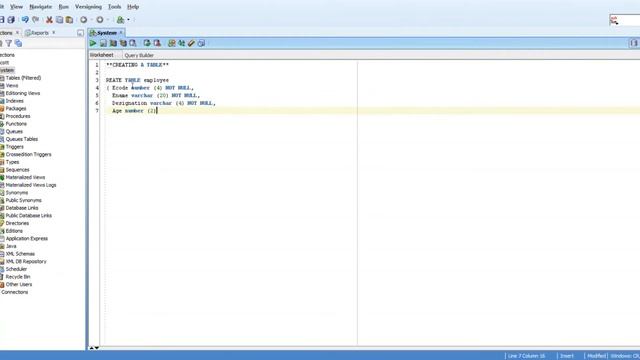
Task: Select Indexes node in the tree
Action: click(x=15, y=101)
